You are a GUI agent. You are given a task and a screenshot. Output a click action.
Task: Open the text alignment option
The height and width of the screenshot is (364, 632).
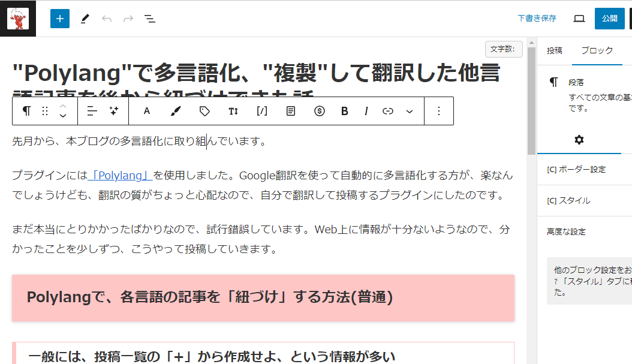point(92,111)
